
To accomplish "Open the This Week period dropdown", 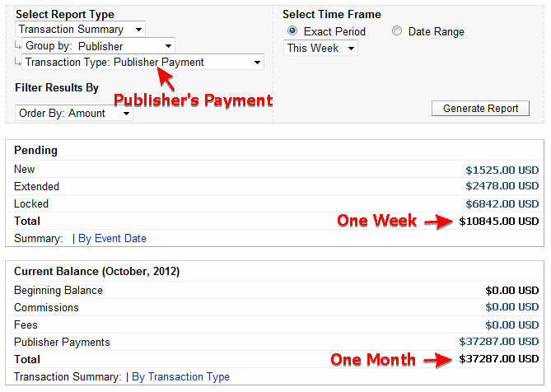I will (320, 48).
